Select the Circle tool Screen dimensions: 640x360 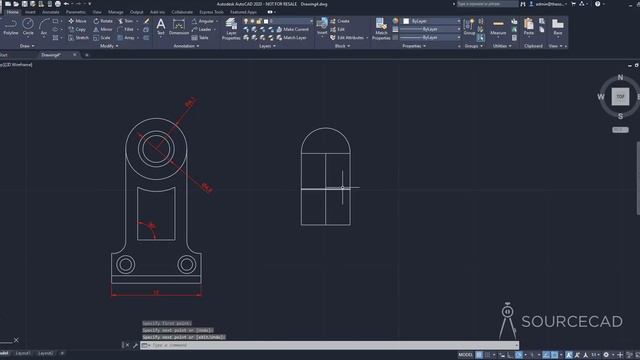(x=28, y=27)
